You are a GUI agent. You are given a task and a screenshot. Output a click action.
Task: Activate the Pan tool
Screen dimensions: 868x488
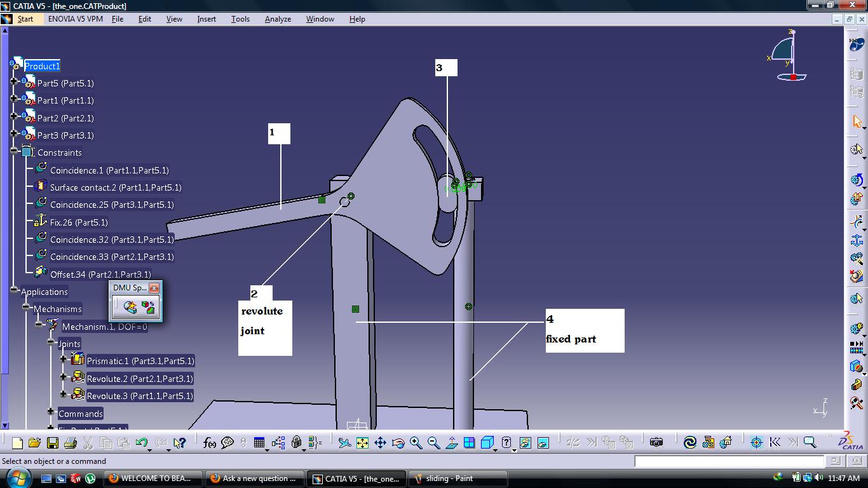tap(380, 442)
